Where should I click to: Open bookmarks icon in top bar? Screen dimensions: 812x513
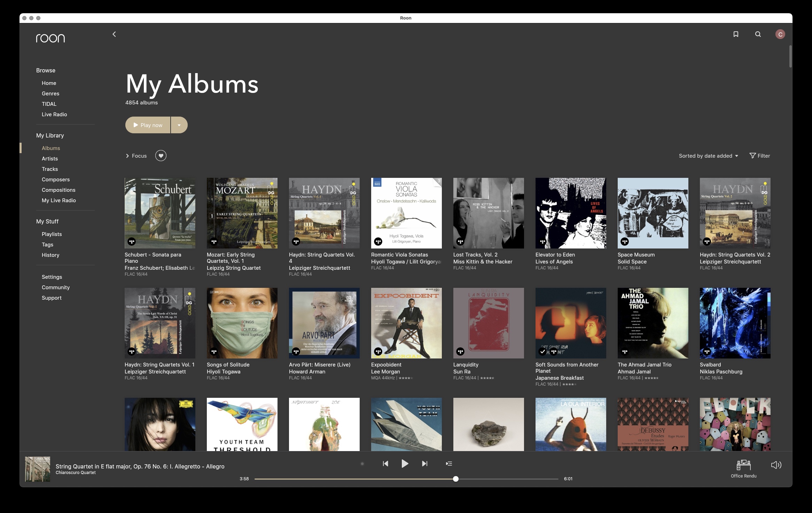[736, 34]
